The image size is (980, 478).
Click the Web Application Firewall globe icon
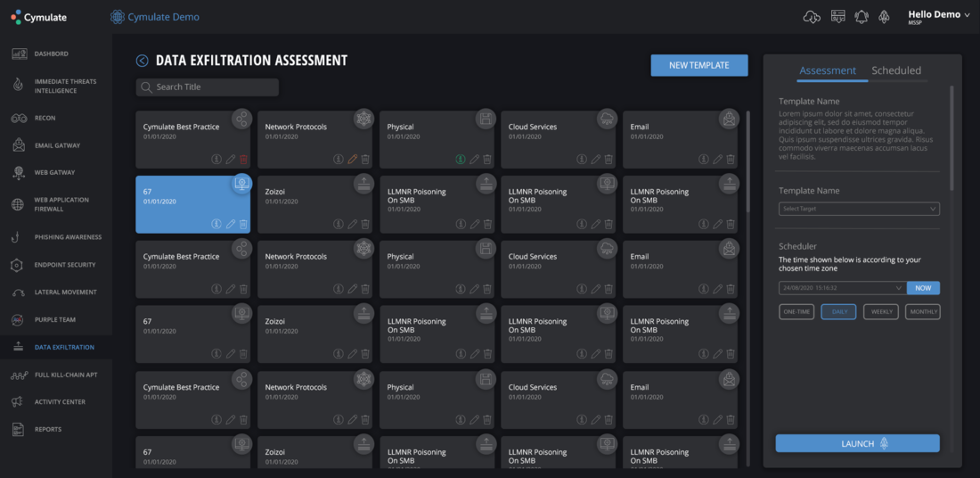tap(19, 204)
